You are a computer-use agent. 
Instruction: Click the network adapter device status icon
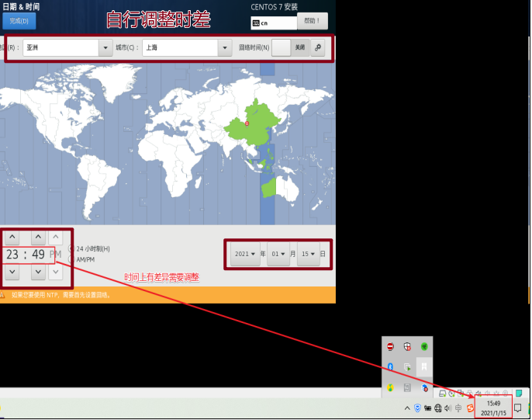coord(461,393)
